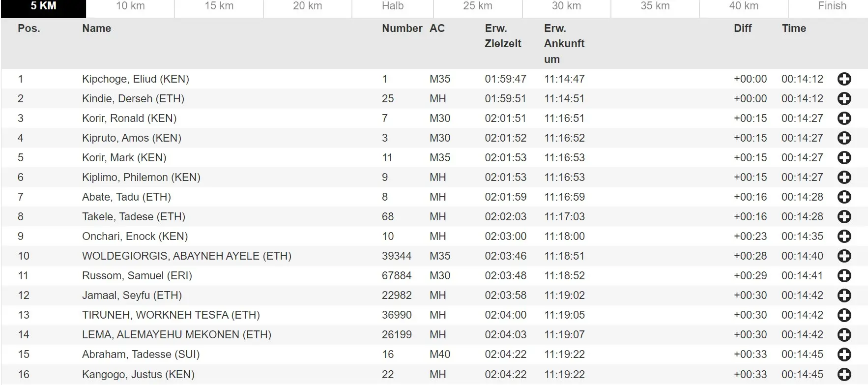Image resolution: width=868 pixels, height=385 pixels.
Task: Switch to the 30 km tab
Action: click(x=566, y=6)
